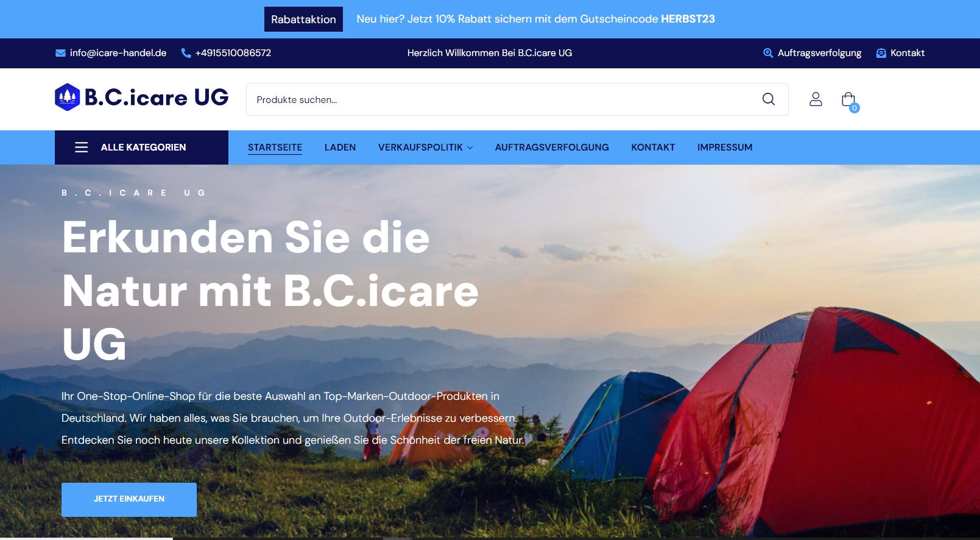Viewport: 980px width, 540px height.
Task: Open Kontakt in the main navigation
Action: coord(653,147)
